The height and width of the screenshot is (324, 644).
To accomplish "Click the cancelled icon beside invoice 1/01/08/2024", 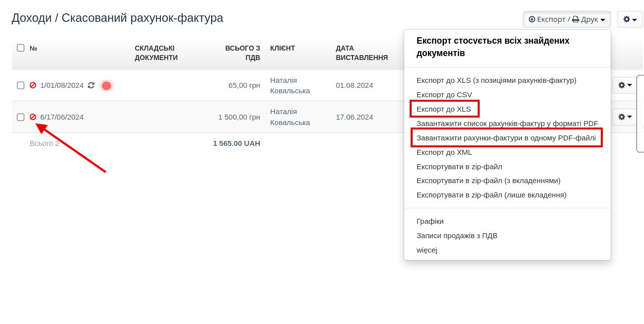I will (x=33, y=85).
